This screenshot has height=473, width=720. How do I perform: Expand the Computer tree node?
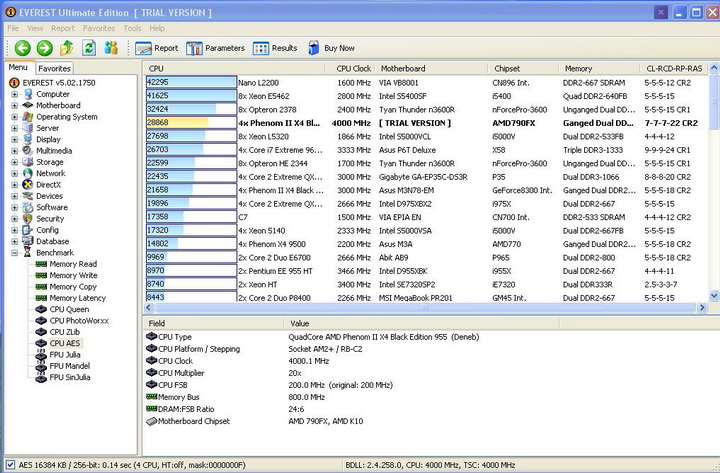(x=15, y=94)
